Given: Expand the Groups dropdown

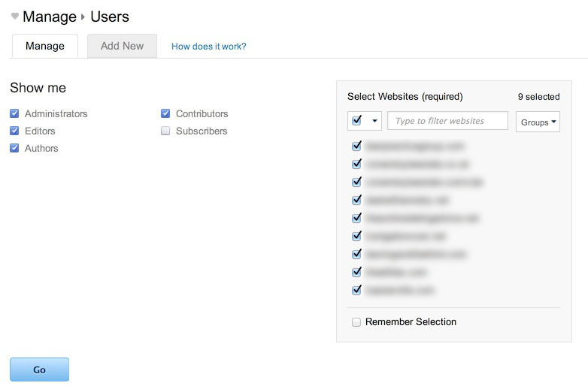Looking at the screenshot, I should (538, 122).
